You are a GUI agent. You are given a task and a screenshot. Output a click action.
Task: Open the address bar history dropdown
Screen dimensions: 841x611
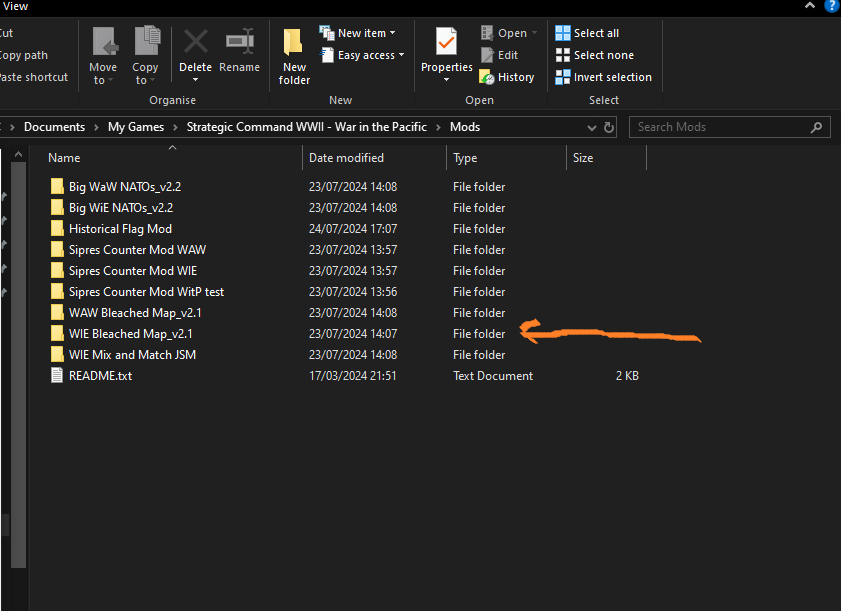pyautogui.click(x=592, y=128)
